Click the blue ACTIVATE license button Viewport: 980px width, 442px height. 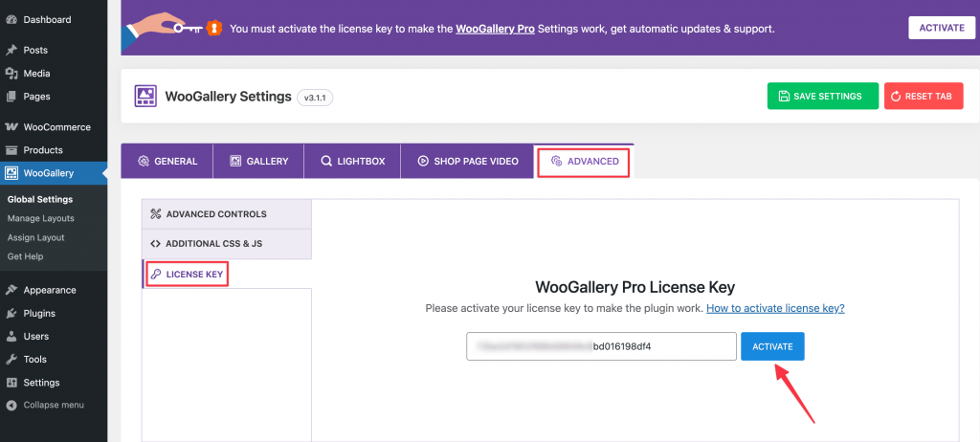(772, 346)
